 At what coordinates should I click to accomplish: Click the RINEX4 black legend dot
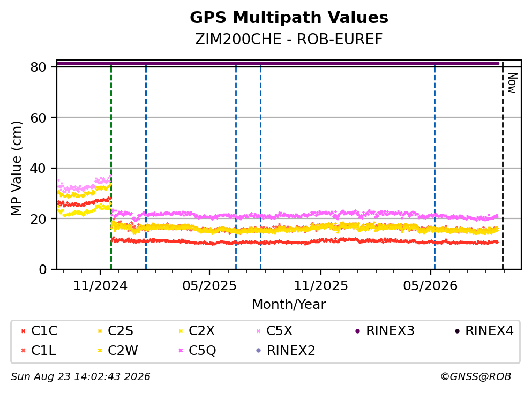coord(457,331)
